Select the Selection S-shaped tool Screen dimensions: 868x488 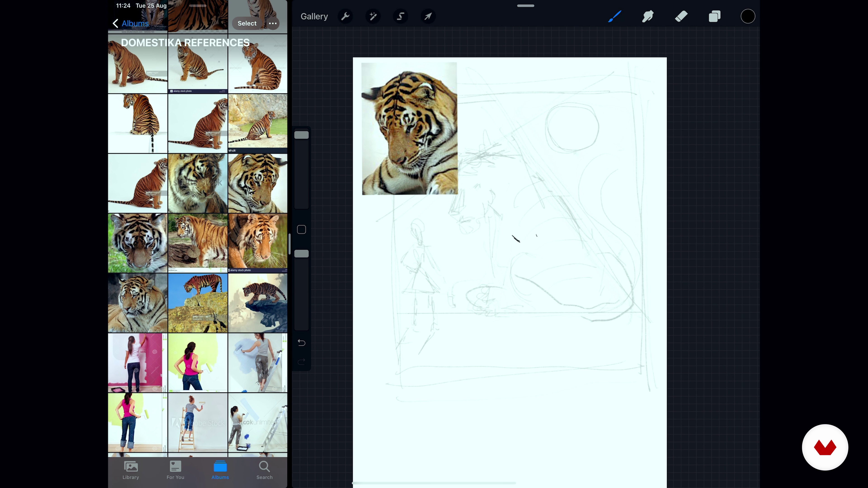(x=400, y=16)
